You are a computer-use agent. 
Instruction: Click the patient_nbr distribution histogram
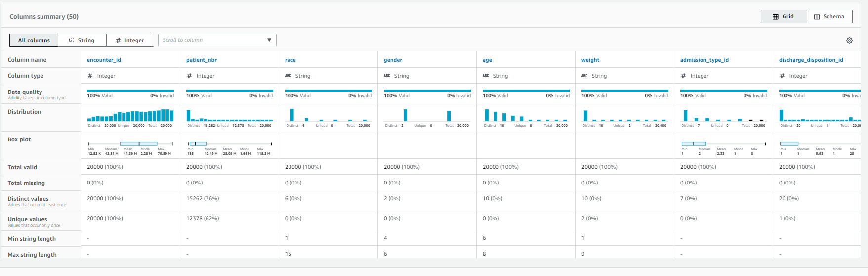pyautogui.click(x=230, y=115)
